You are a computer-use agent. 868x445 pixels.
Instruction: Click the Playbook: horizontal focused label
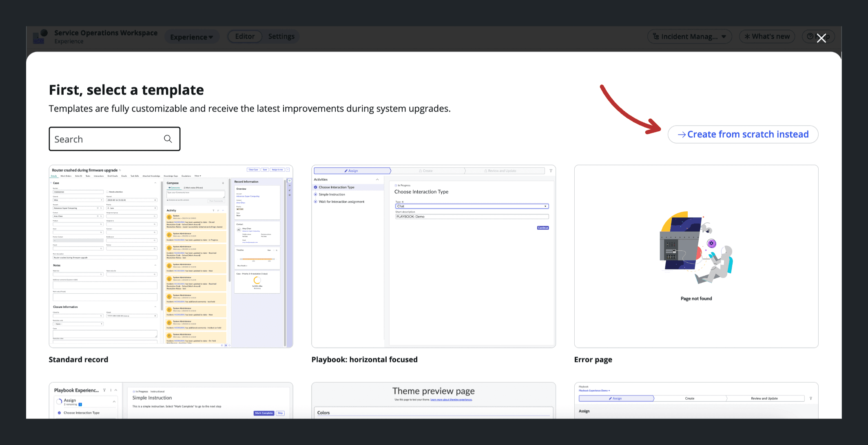(x=364, y=359)
